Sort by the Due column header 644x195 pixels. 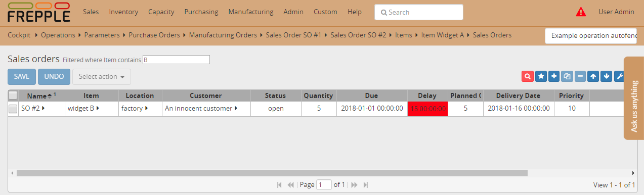371,95
